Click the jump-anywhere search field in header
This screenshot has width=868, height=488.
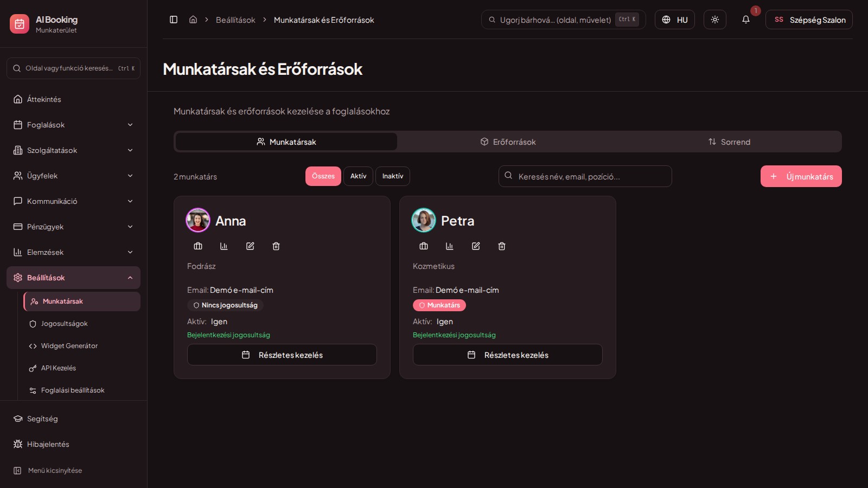[563, 20]
